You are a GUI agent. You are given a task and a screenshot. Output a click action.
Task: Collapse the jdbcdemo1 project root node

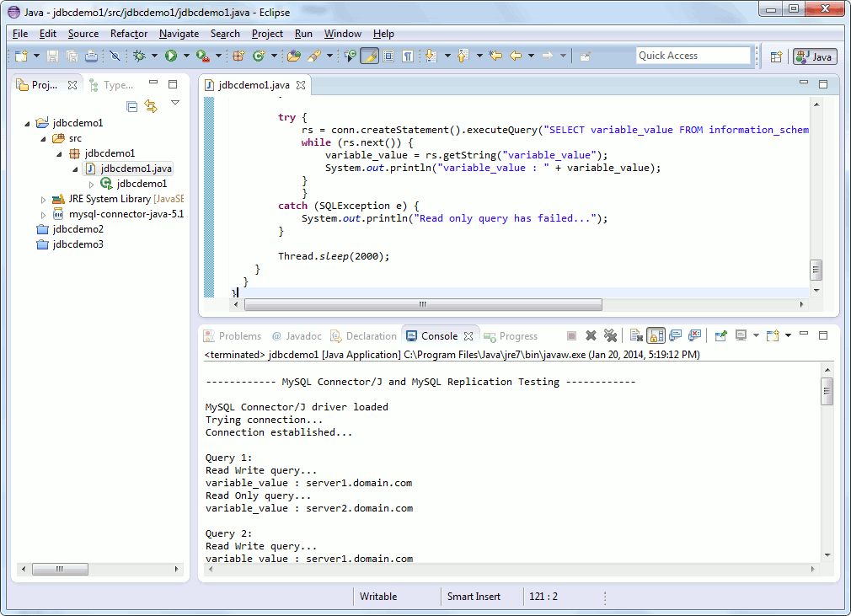pyautogui.click(x=27, y=123)
